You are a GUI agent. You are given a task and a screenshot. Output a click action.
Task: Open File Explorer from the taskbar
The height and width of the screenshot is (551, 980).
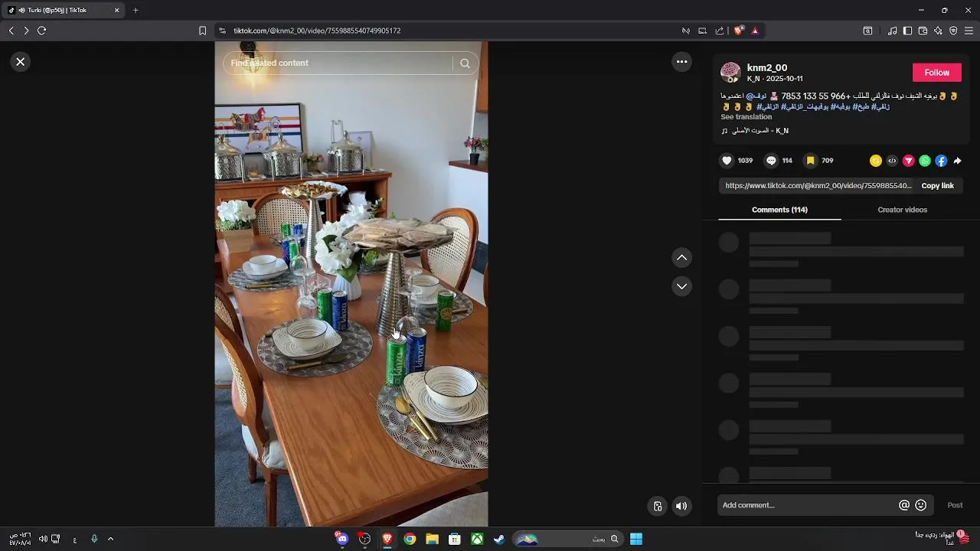click(x=432, y=539)
